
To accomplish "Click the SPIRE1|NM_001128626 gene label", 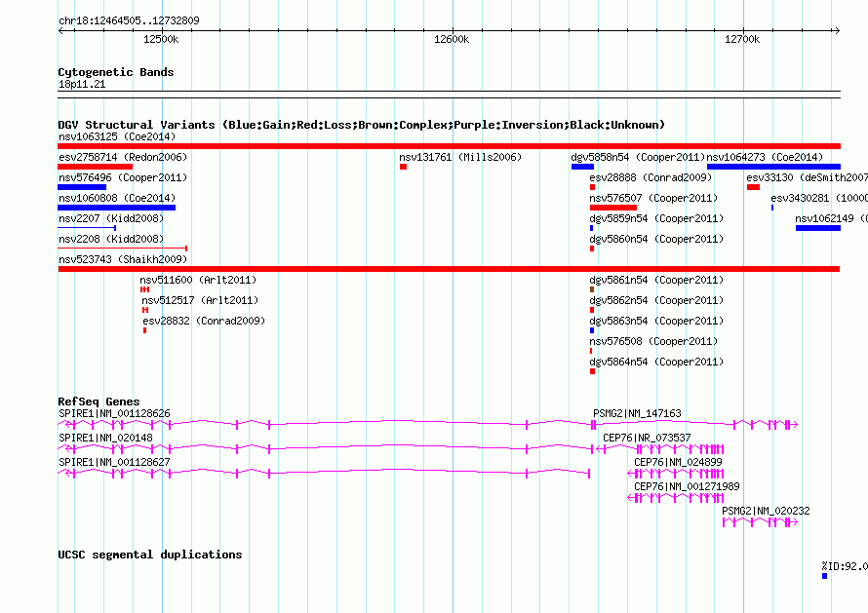I will click(114, 413).
